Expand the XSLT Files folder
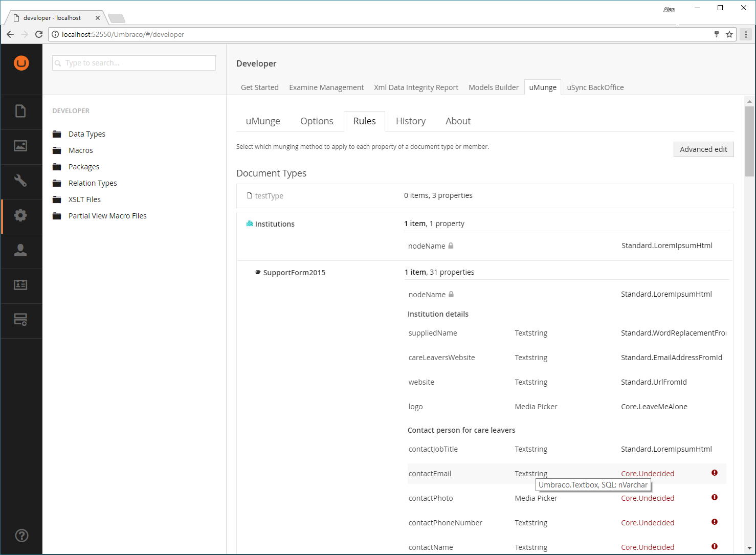This screenshot has height=555, width=756. (77, 199)
